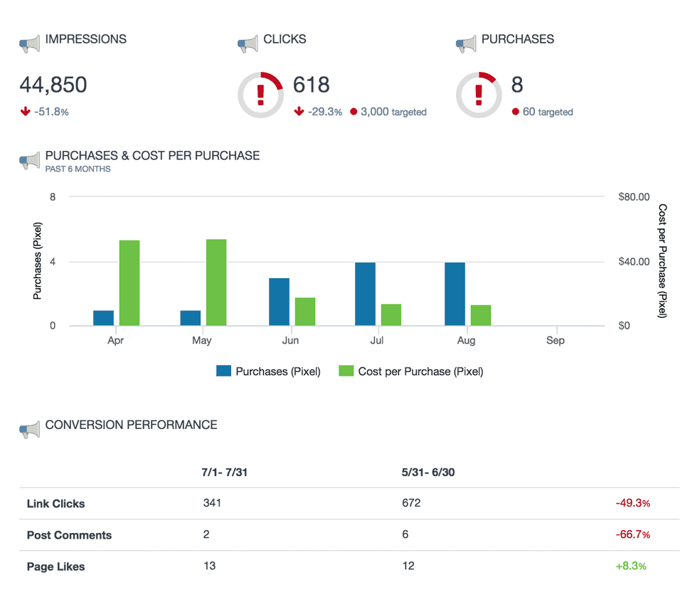Screen dimensions: 700x592
Task: Toggle the Purchases (Pixel) legend entry
Action: (268, 371)
